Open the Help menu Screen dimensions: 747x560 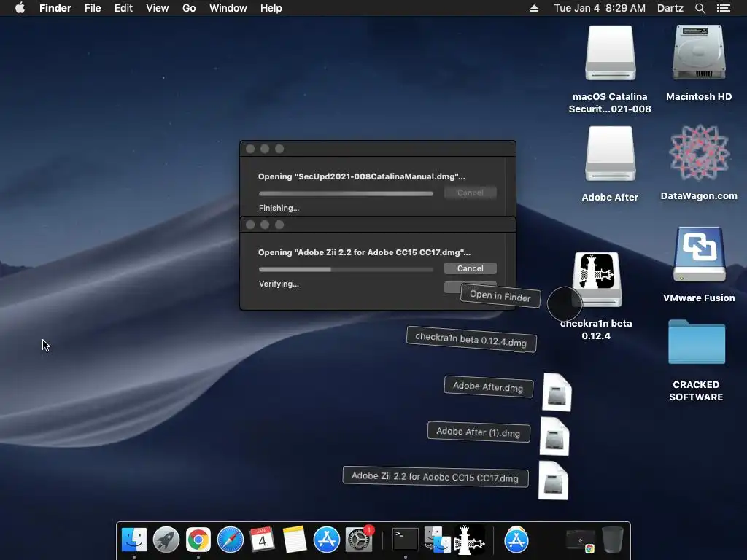pos(271,8)
